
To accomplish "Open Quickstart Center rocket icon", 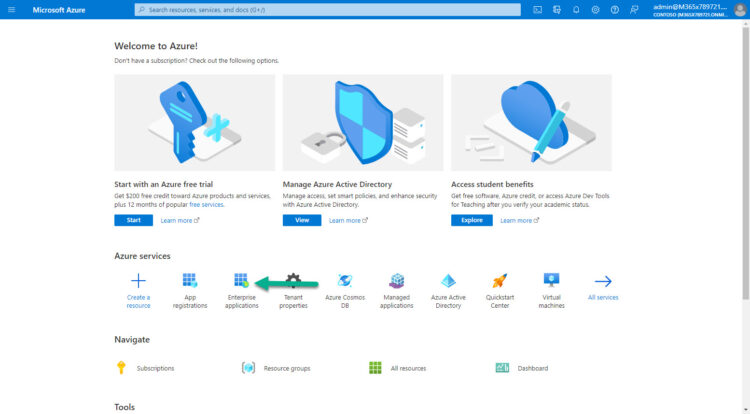I will pyautogui.click(x=500, y=281).
